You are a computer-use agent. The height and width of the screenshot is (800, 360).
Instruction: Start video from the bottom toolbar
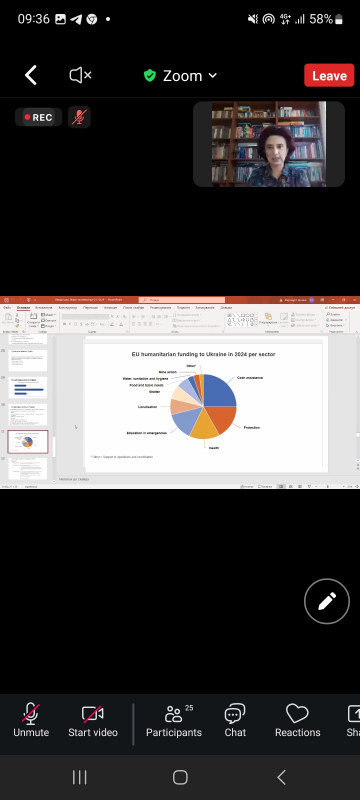point(93,720)
